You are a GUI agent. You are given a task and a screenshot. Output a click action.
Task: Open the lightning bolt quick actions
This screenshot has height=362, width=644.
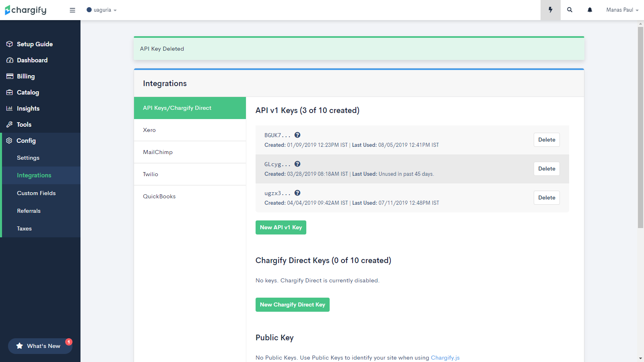(x=551, y=10)
